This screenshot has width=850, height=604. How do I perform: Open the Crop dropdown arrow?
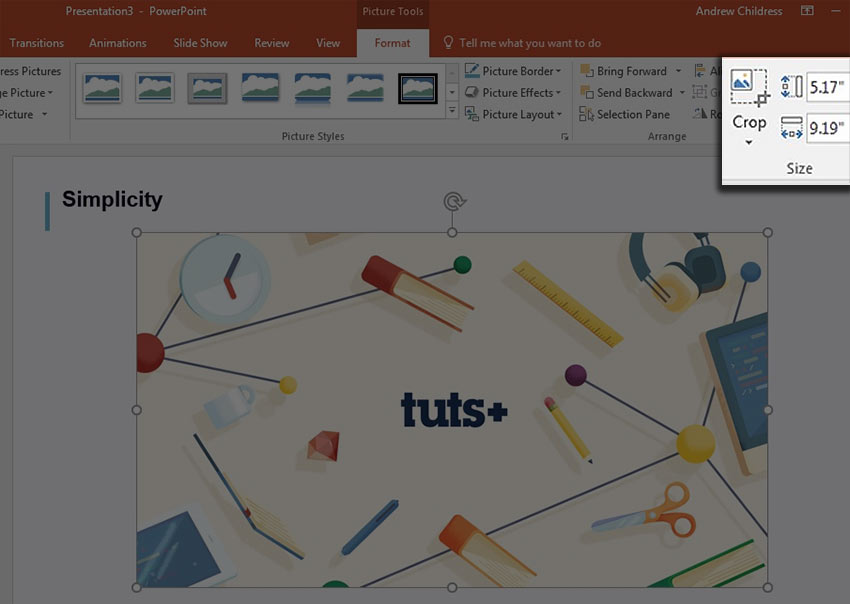coord(749,143)
